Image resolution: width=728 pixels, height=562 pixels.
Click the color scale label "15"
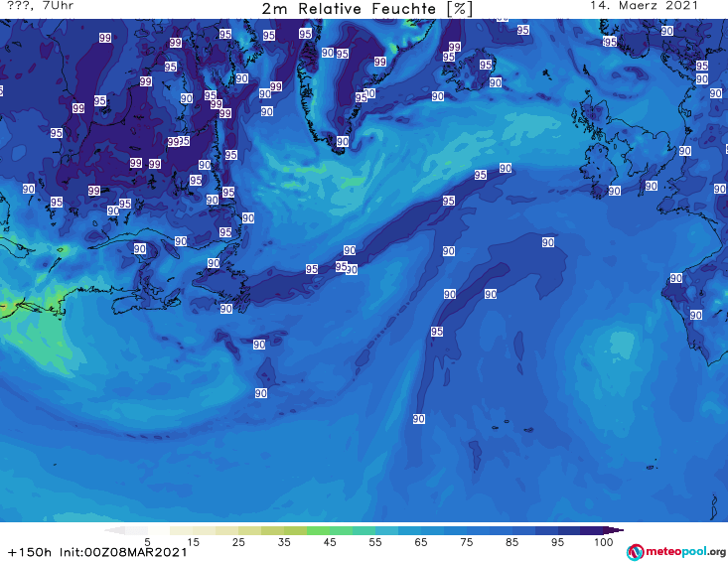pyautogui.click(x=193, y=542)
